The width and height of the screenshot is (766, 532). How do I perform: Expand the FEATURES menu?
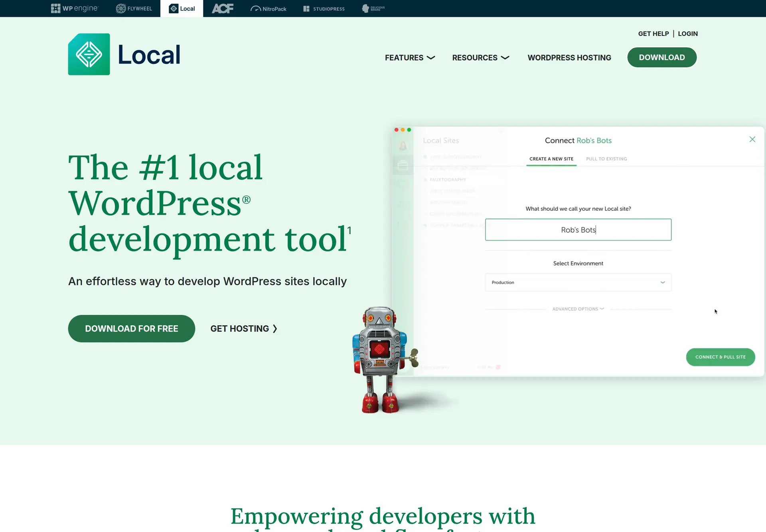410,57
